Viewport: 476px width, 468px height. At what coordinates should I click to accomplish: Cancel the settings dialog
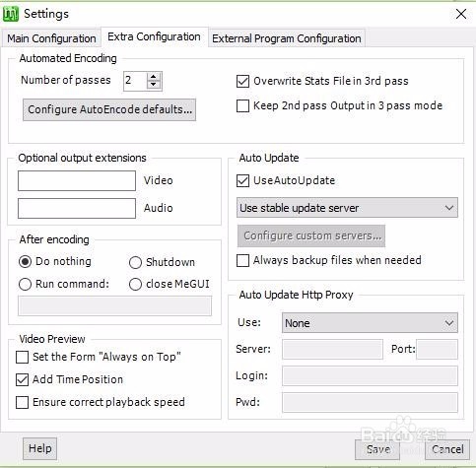[x=447, y=449]
